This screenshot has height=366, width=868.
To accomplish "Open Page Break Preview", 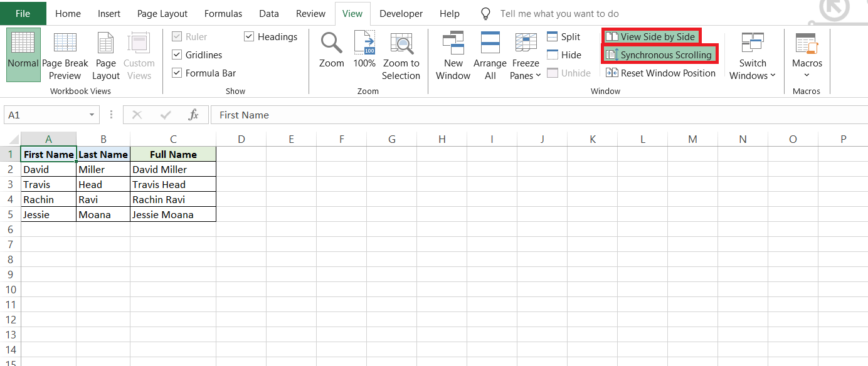I will click(65, 55).
